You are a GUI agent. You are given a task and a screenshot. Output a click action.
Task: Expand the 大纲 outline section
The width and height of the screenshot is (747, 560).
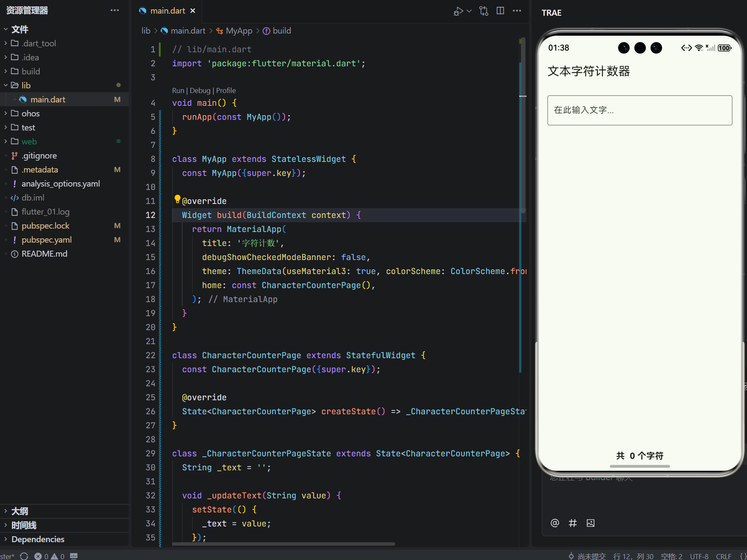coord(64,511)
